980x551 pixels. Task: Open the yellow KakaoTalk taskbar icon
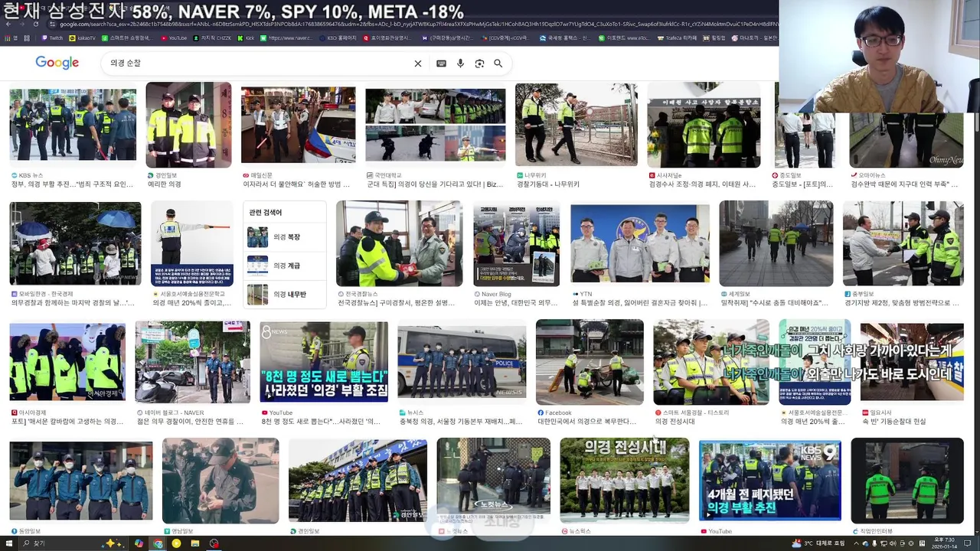(x=176, y=543)
